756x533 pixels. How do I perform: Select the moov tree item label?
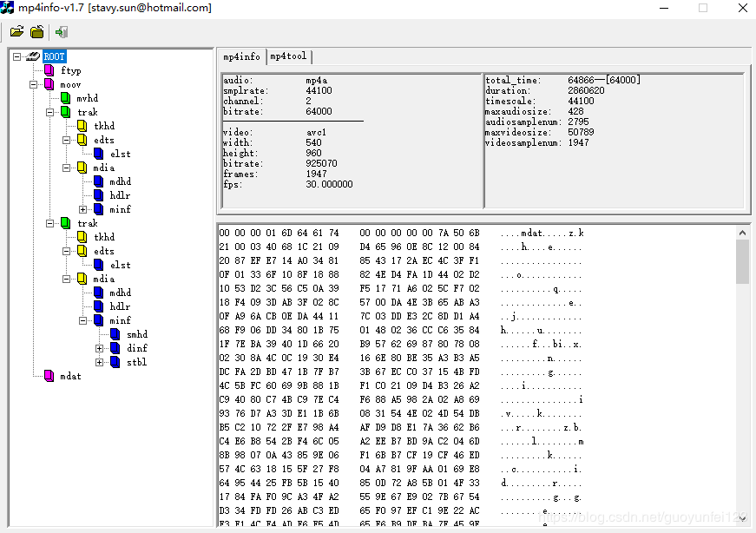(70, 85)
